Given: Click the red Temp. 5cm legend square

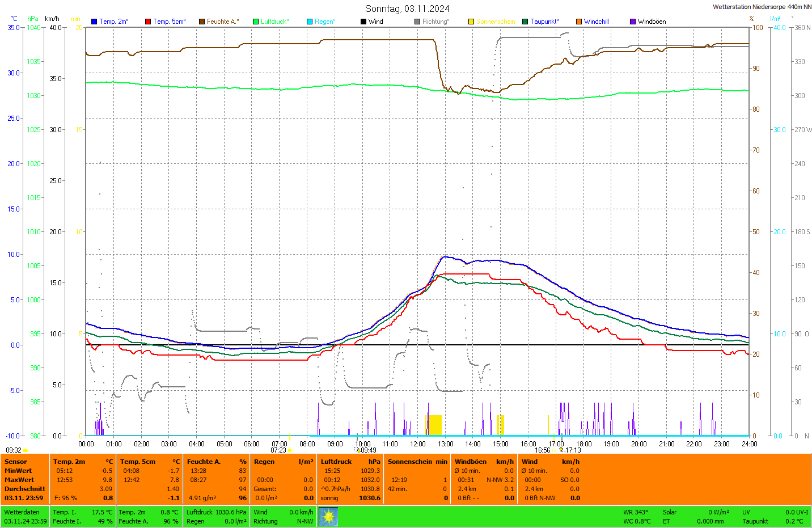Looking at the screenshot, I should click(x=148, y=22).
